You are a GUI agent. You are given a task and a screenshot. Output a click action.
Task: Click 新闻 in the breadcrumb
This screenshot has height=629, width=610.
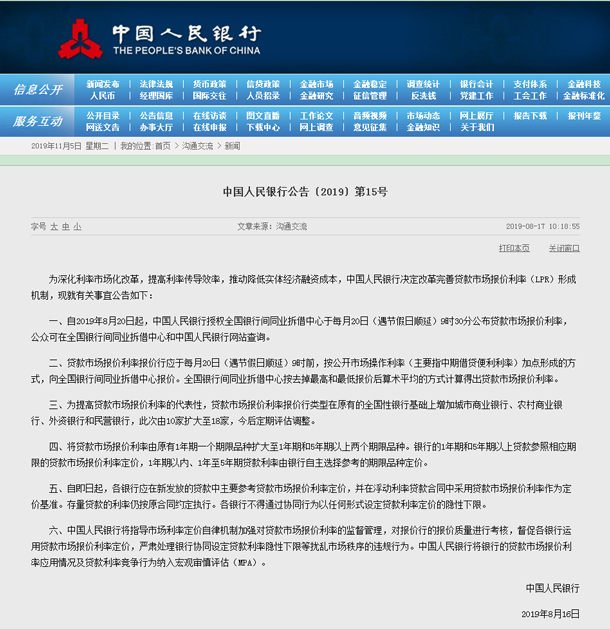click(233, 146)
